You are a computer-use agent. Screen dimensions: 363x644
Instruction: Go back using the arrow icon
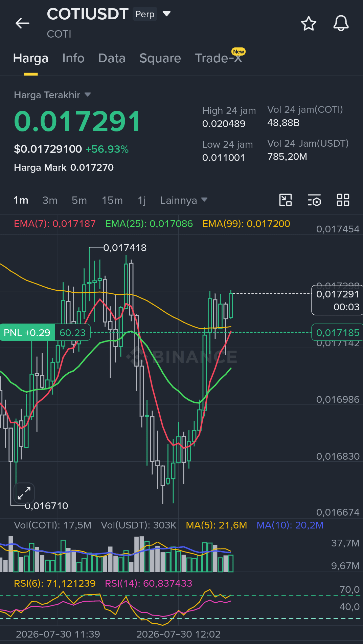point(23,23)
